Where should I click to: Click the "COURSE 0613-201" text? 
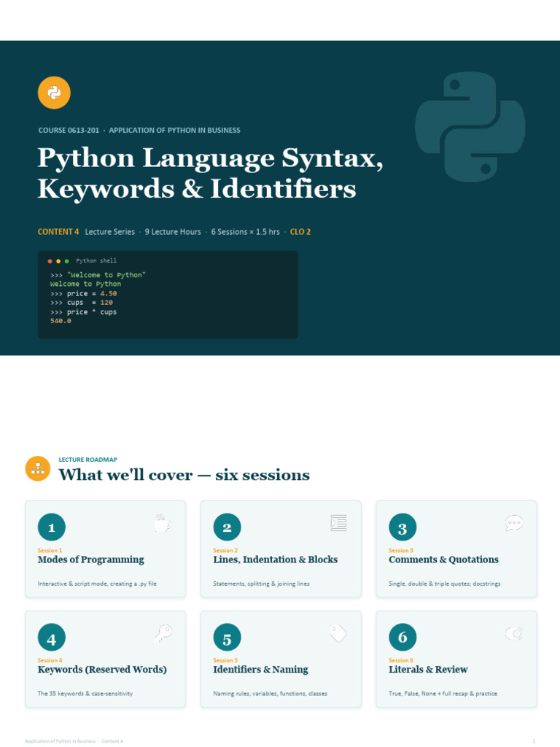point(69,130)
